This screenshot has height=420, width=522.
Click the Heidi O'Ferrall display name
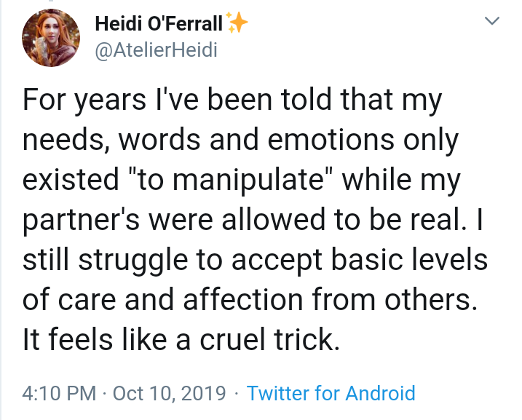(x=159, y=24)
